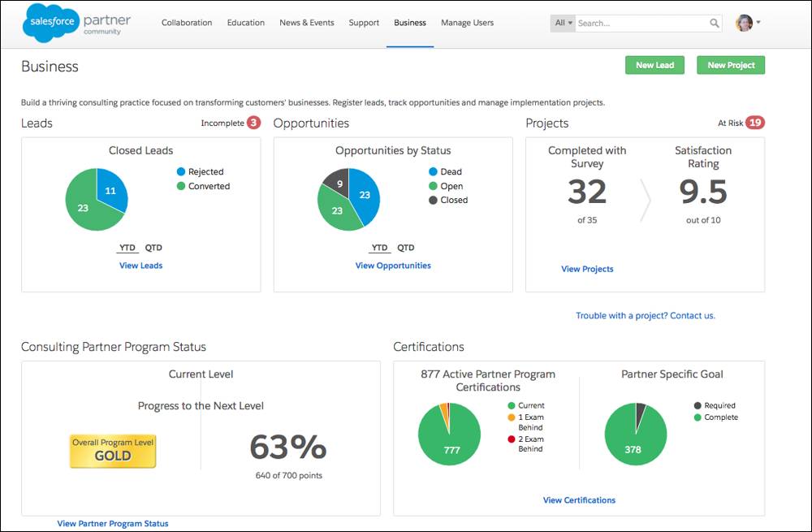Screen dimensions: 812x532
Task: Click blue Dead slice in Opportunities chart
Action: 365,195
